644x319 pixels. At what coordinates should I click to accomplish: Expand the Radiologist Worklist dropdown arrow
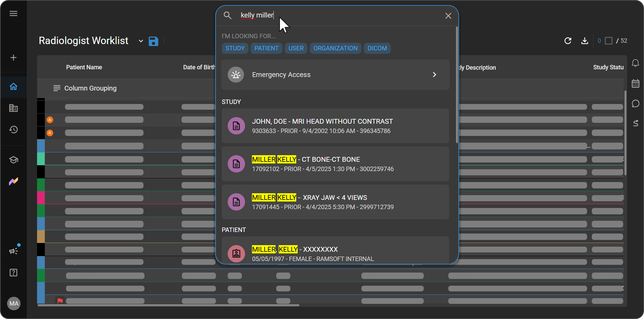[x=141, y=41]
